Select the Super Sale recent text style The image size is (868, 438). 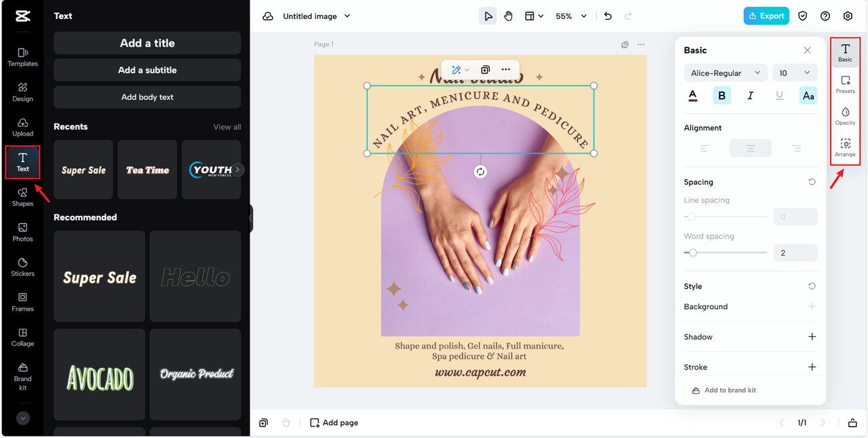83,170
